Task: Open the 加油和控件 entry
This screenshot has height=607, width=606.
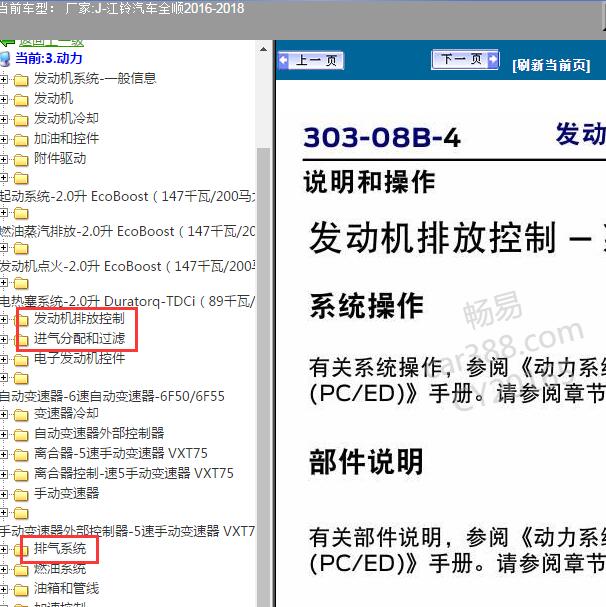Action: tap(66, 139)
